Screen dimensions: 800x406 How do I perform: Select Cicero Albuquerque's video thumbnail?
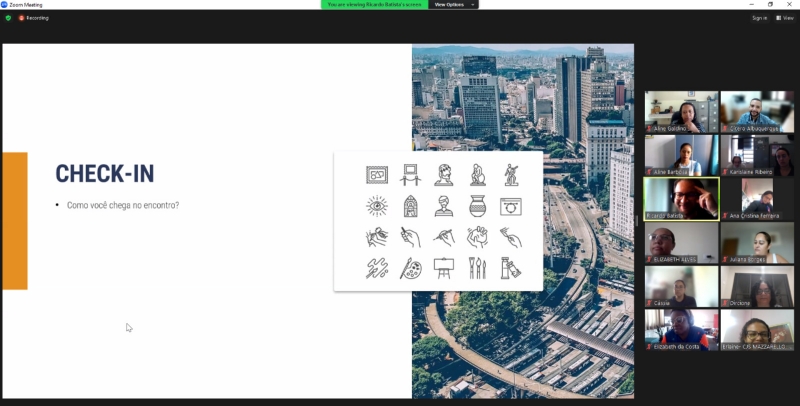[x=757, y=111]
